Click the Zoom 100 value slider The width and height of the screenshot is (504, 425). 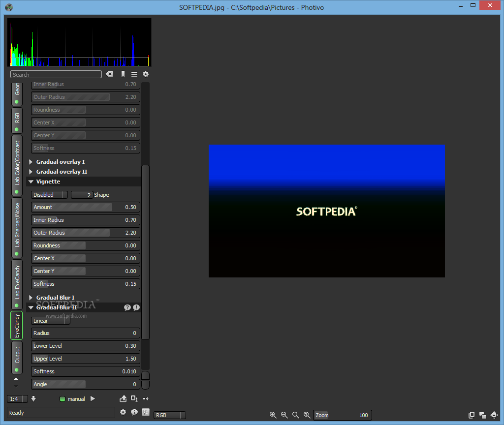coord(343,415)
